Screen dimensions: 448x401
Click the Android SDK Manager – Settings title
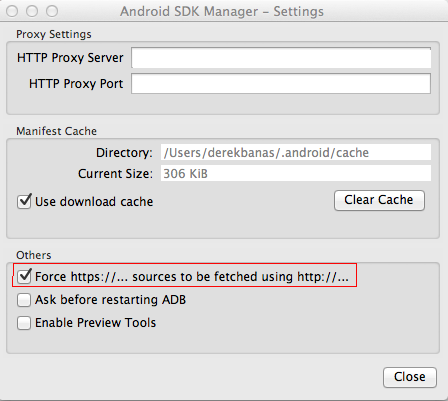(x=222, y=11)
